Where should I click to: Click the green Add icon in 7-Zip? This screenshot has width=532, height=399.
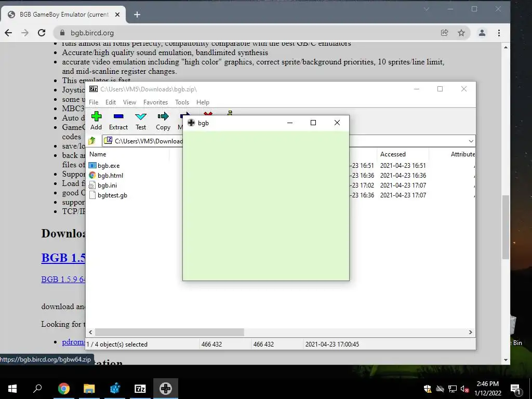pyautogui.click(x=96, y=116)
